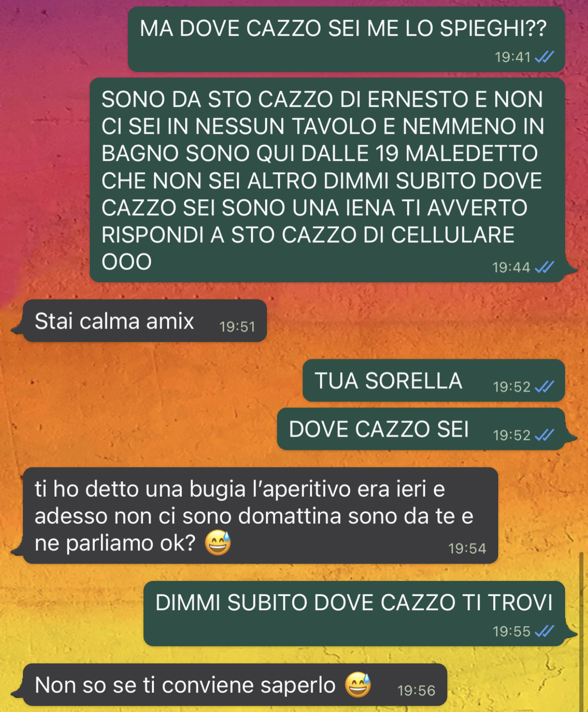Click the 19:51 timestamp

coord(237,327)
